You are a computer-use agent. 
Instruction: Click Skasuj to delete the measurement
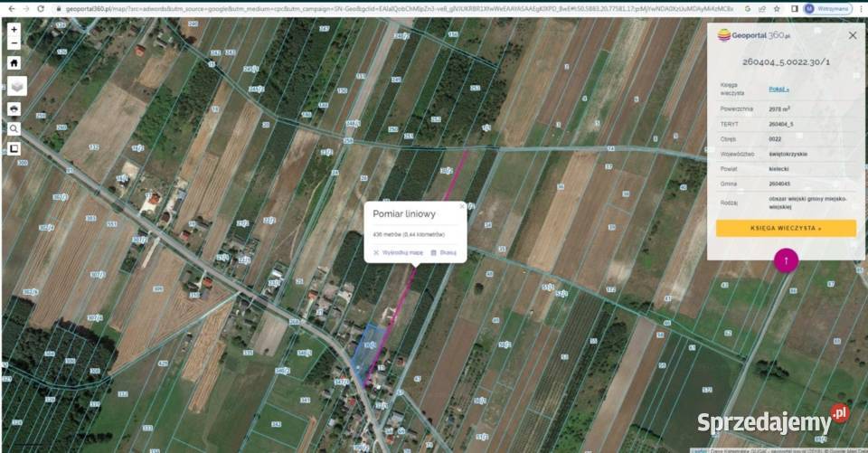click(x=444, y=252)
